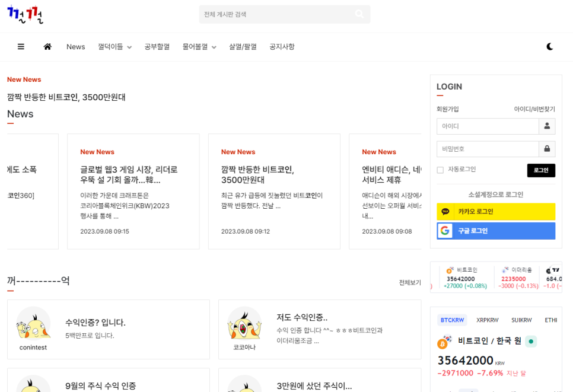Open the 회원가입 link
Image resolution: width=573 pixels, height=392 pixels.
click(447, 109)
